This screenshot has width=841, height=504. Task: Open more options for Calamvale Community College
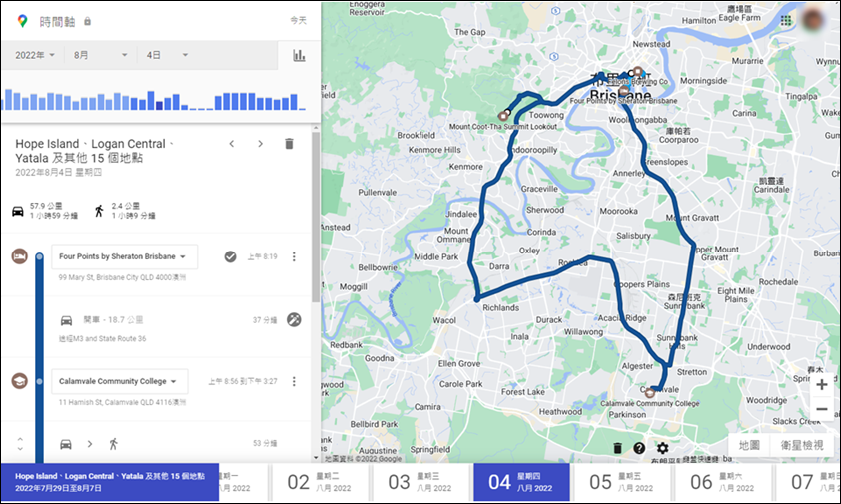294,382
